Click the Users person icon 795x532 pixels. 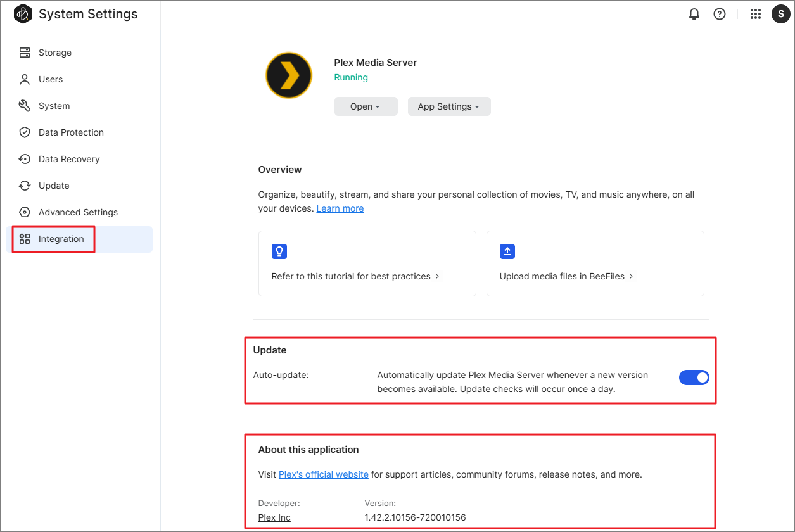[25, 79]
